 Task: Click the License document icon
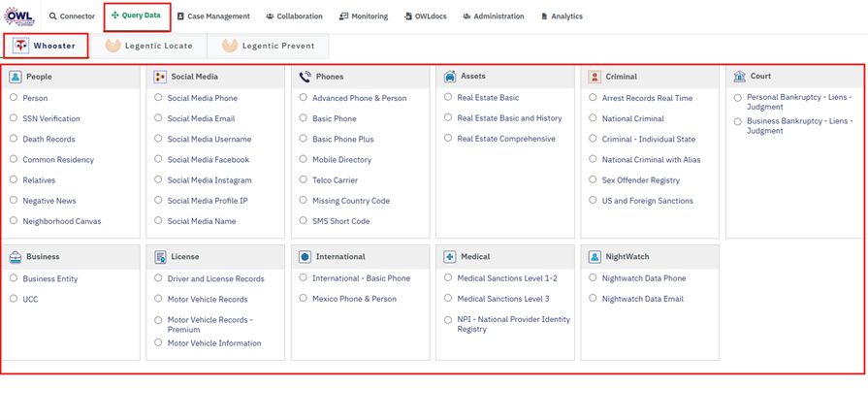[x=161, y=257]
